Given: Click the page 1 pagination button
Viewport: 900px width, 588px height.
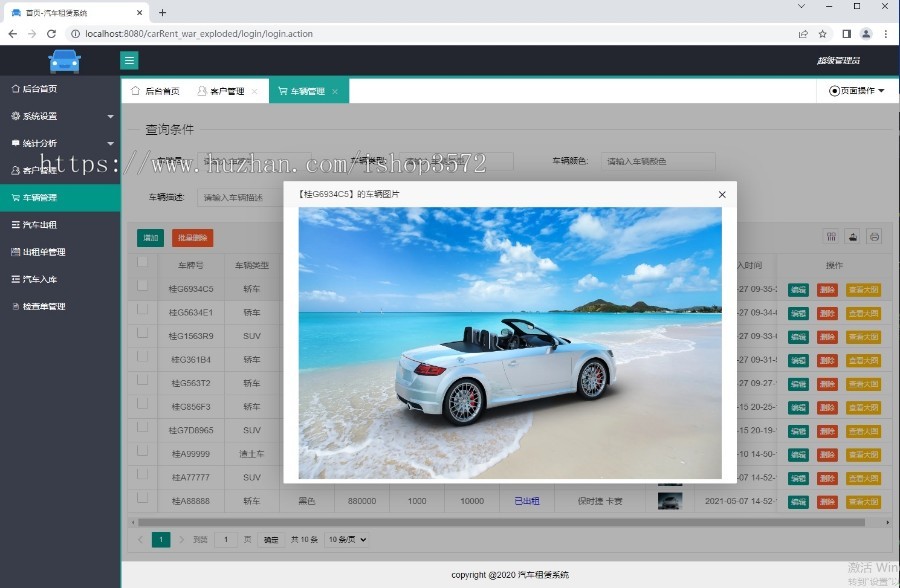Looking at the screenshot, I should coord(161,540).
